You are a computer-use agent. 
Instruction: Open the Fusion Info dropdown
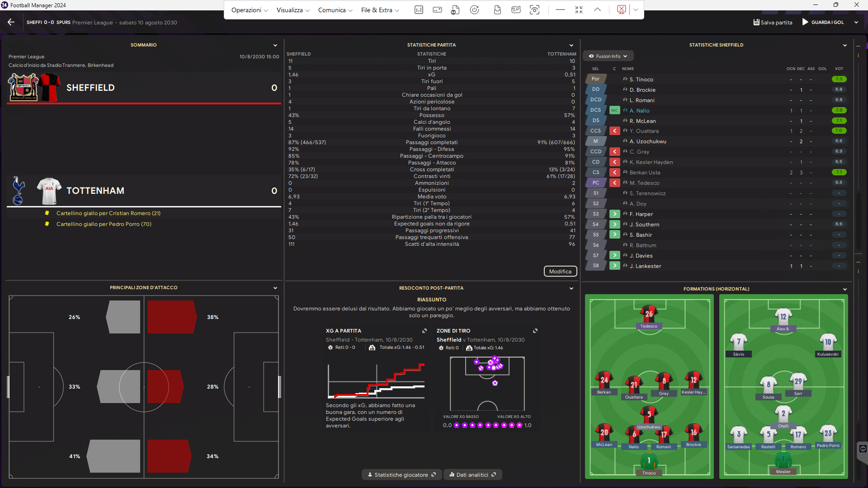[x=608, y=56]
